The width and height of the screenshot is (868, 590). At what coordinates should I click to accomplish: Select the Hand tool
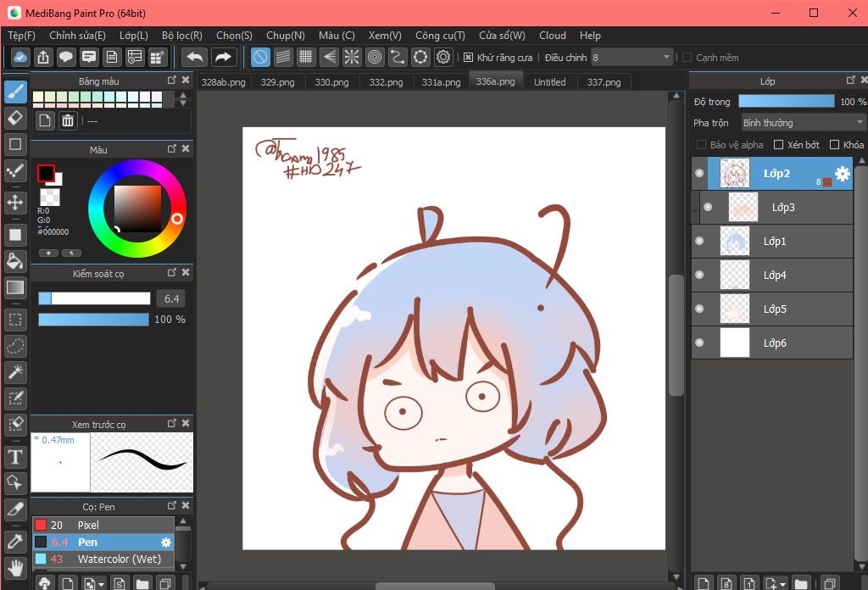click(15, 568)
